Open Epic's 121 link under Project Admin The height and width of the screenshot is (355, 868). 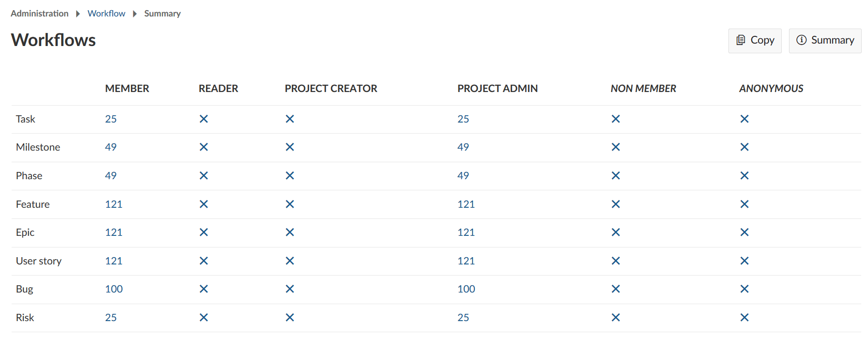click(x=466, y=232)
